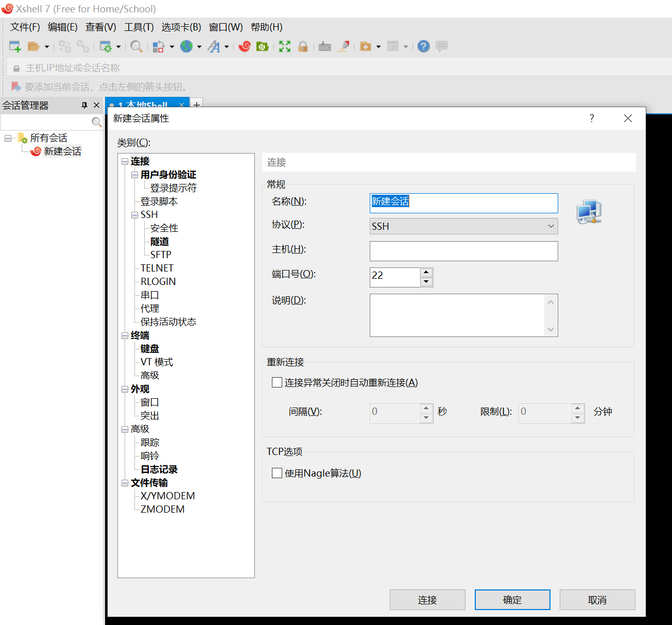The height and width of the screenshot is (625, 672).
Task: Collapse the 终端 tree node
Action: (125, 335)
